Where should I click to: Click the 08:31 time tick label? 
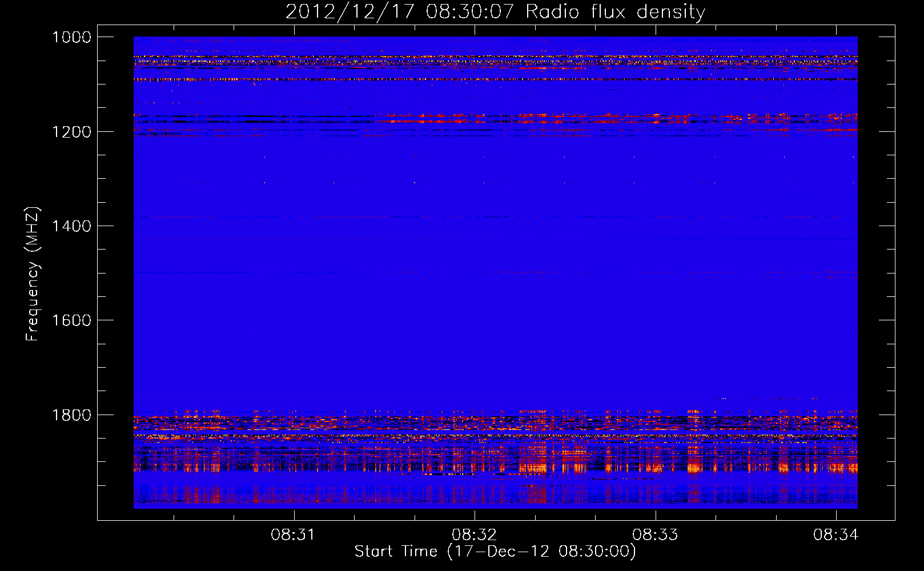pos(293,535)
